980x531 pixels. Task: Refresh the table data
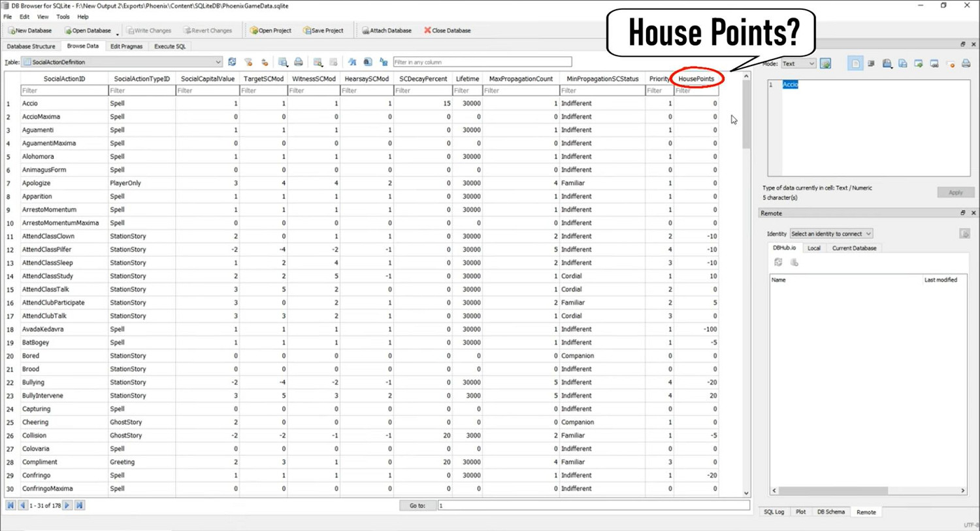[x=232, y=62]
